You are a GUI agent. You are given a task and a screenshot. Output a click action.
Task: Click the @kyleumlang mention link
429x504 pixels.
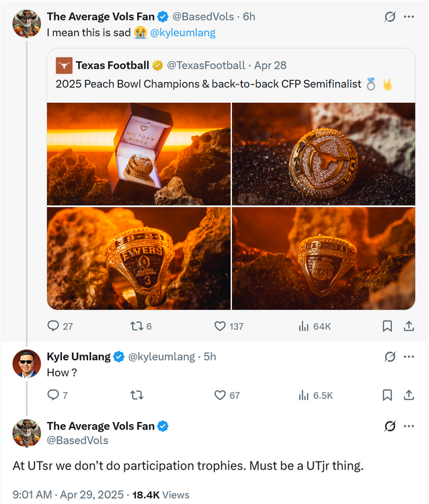tap(183, 32)
